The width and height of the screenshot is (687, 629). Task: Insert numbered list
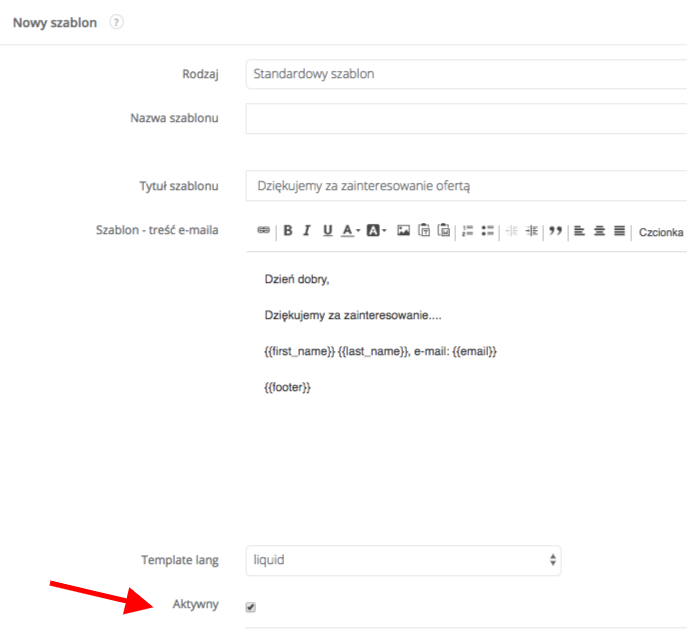click(x=467, y=230)
